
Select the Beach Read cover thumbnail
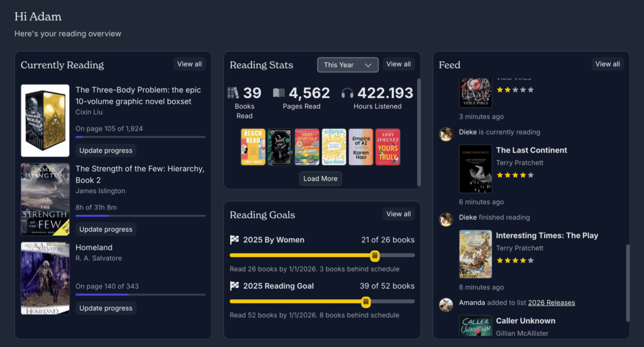click(253, 147)
